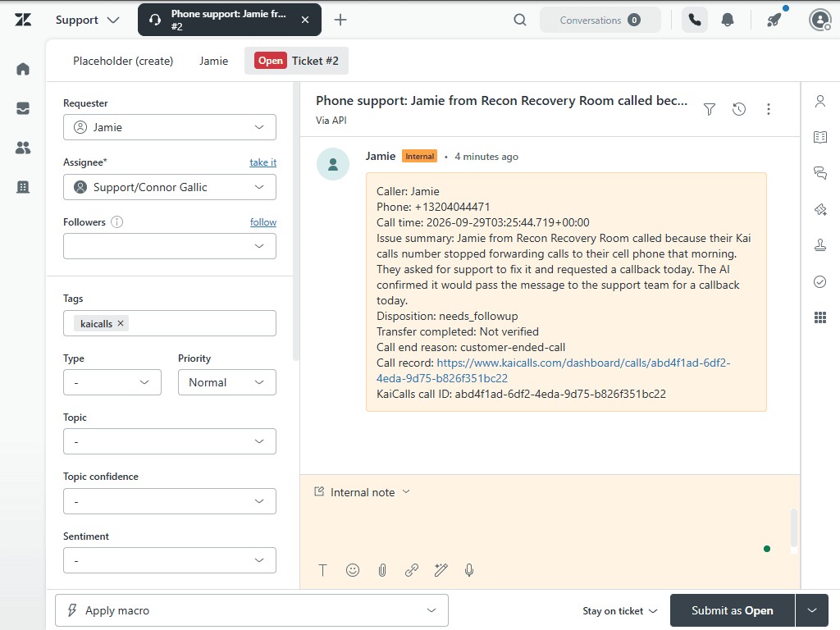
Task: Open the User context panel icon
Action: (819, 101)
